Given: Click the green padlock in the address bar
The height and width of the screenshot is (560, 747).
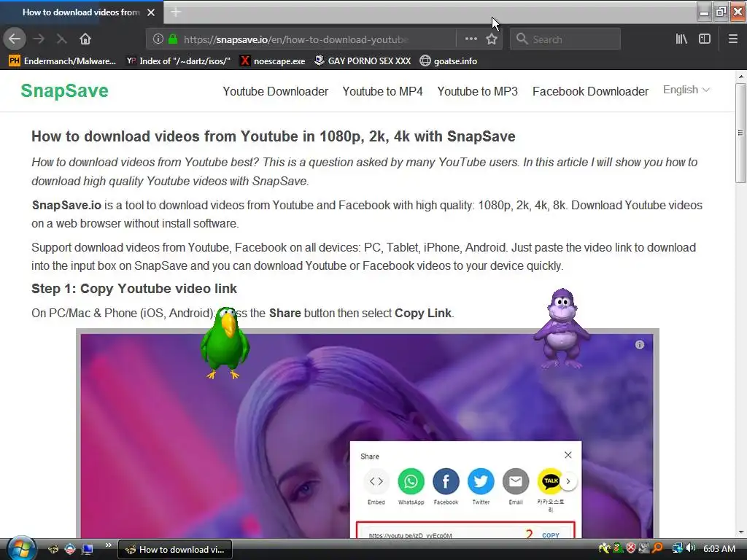Looking at the screenshot, I should click(173, 39).
